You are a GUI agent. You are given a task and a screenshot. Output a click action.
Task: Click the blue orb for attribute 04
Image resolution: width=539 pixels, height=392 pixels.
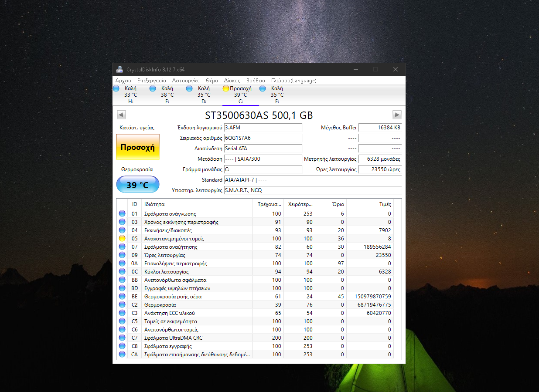pos(122,230)
